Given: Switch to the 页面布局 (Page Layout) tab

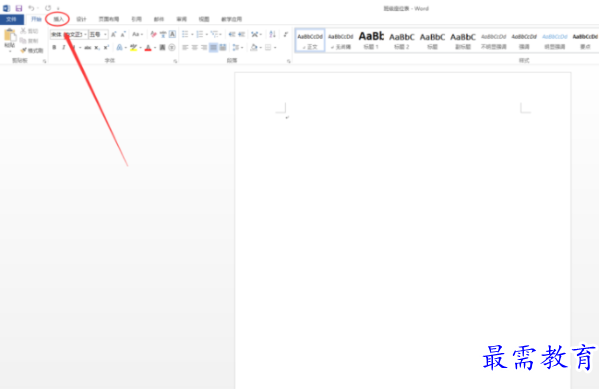Looking at the screenshot, I should coord(109,19).
